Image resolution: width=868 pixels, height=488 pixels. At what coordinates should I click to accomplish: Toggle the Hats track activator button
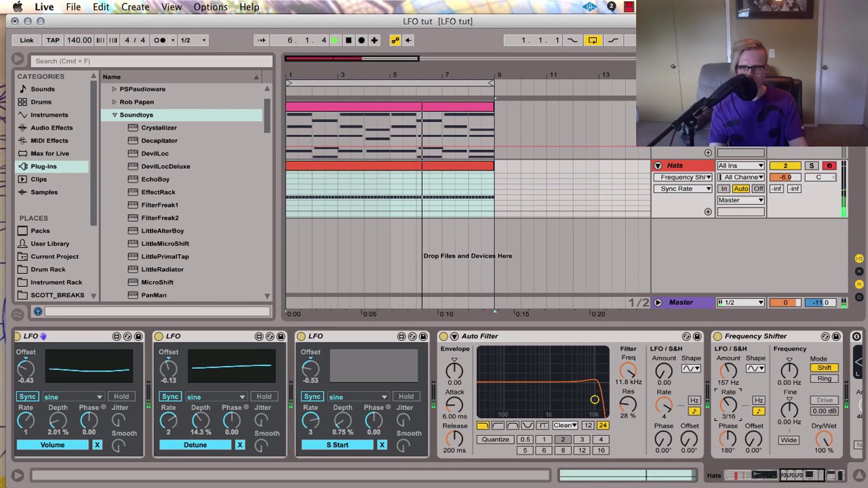[785, 165]
